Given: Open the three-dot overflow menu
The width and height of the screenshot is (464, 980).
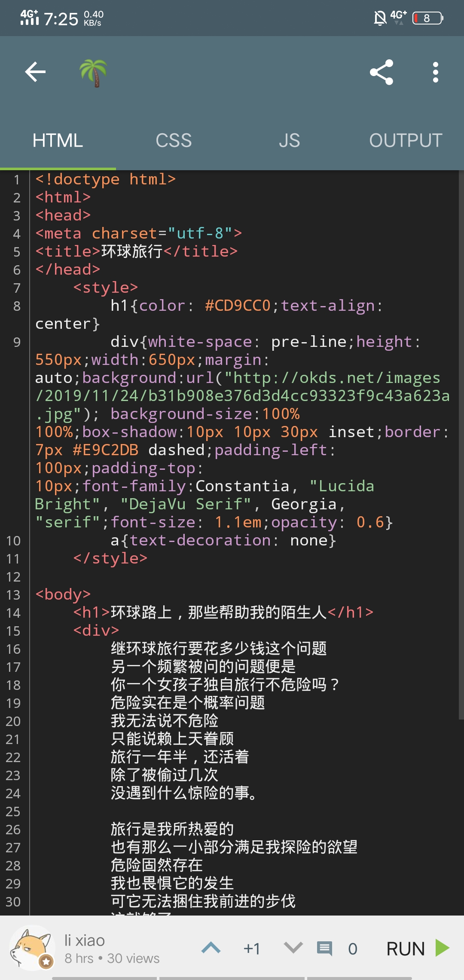Looking at the screenshot, I should [436, 72].
